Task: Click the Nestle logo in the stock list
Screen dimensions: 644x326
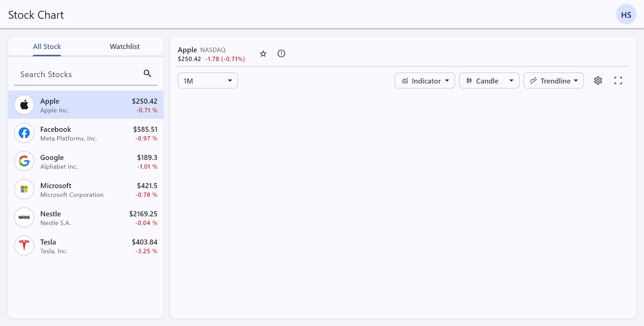Action: pos(24,217)
